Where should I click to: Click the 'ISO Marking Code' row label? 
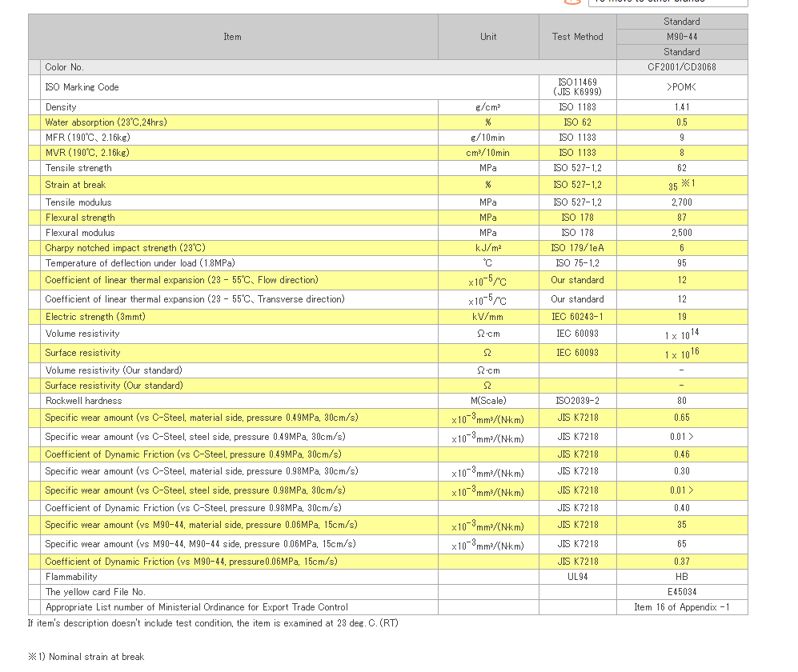(x=82, y=87)
